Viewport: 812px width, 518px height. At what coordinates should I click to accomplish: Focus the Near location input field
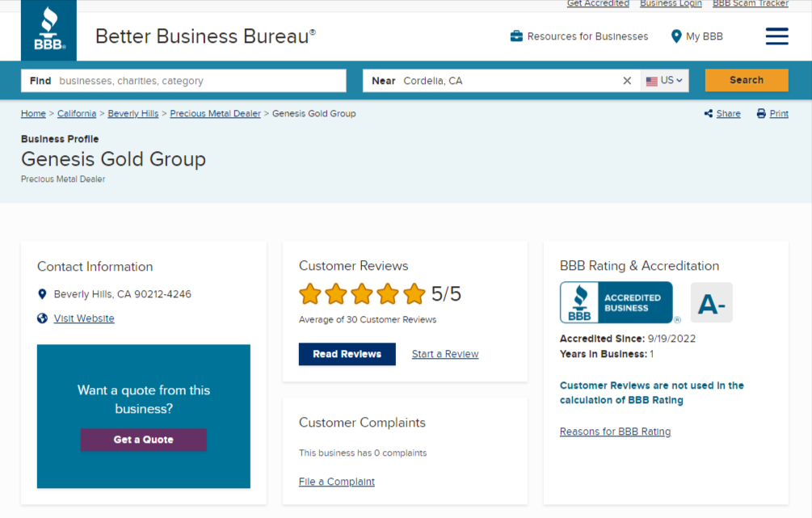(501, 81)
